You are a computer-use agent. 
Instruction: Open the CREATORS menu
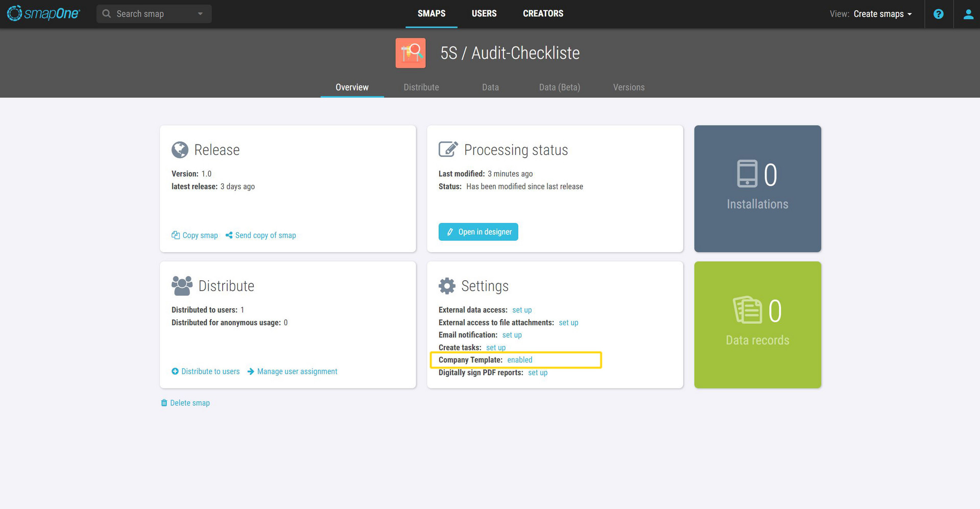[543, 14]
